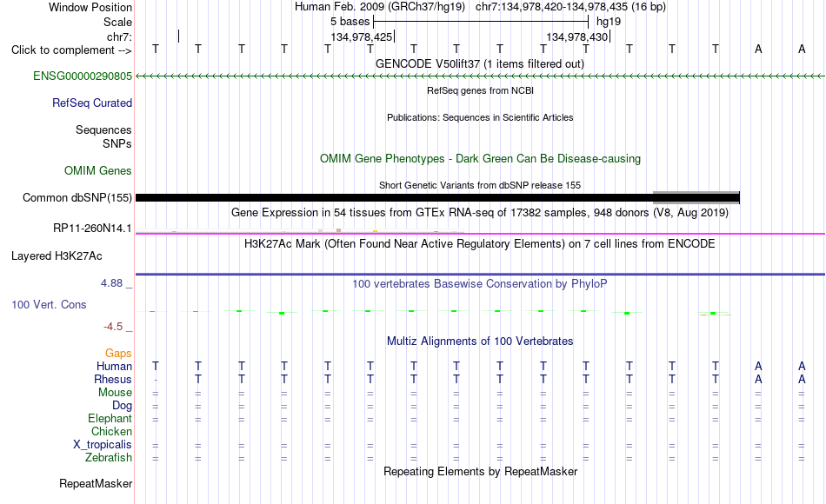Open the H3K27Ac Mark ENCODE track title
Image resolution: width=826 pixels, height=504 pixels.
pos(480,244)
